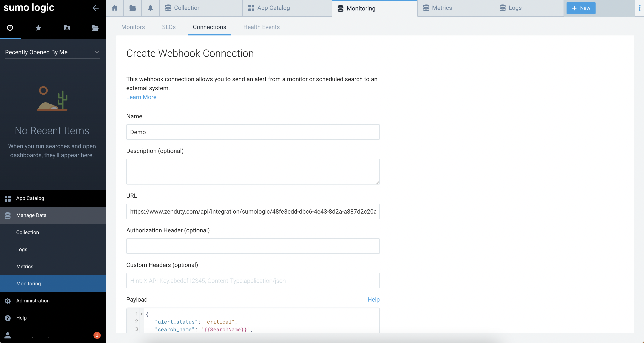Image resolution: width=644 pixels, height=343 pixels.
Task: Open Library folder icon in sidebar
Action: (95, 28)
